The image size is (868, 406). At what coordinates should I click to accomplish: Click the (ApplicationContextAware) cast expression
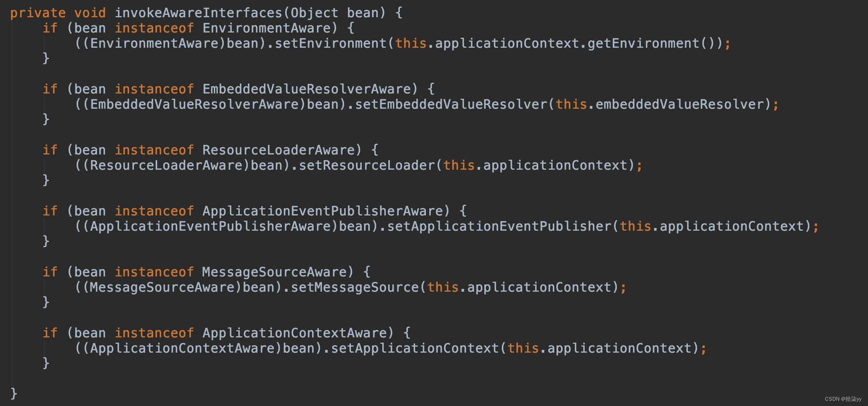(x=183, y=348)
